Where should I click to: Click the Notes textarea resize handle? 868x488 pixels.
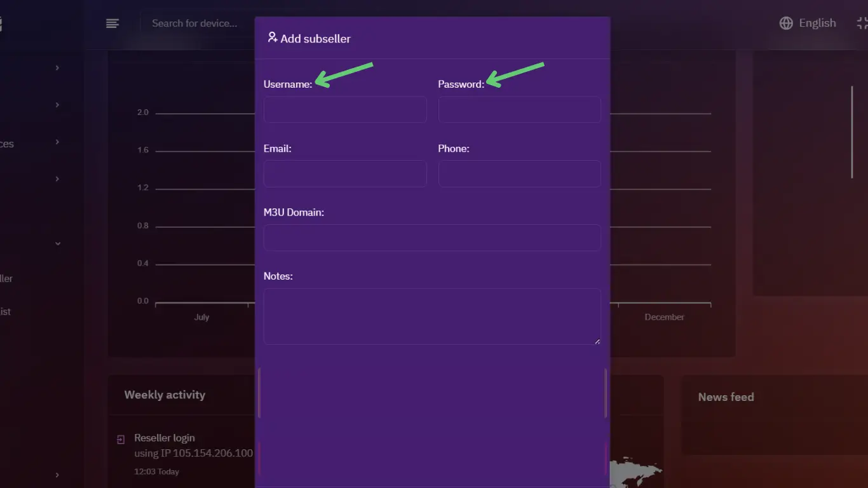pos(597,341)
